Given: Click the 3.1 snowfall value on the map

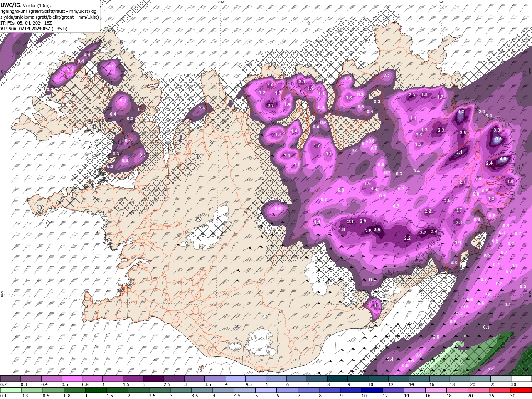Looking at the screenshot, I should tap(459, 153).
